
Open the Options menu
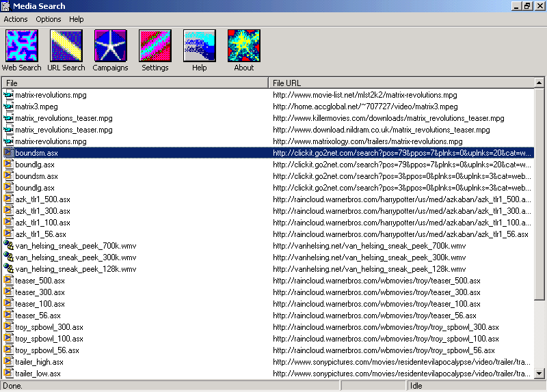pyautogui.click(x=48, y=19)
